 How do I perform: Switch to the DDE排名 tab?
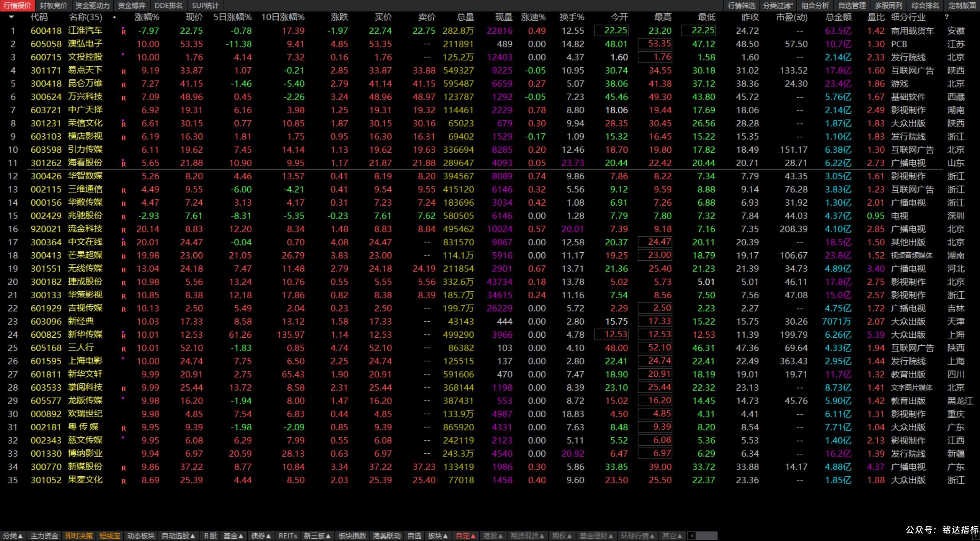point(168,6)
